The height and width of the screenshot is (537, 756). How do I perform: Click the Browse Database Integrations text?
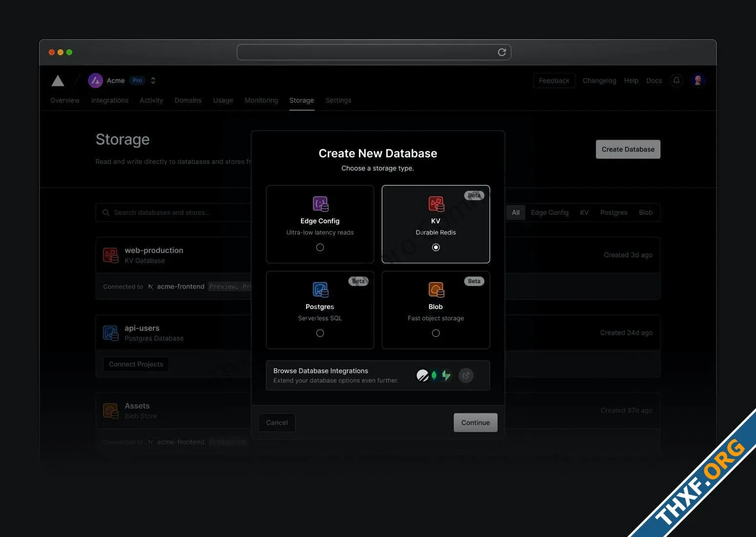[x=320, y=371]
